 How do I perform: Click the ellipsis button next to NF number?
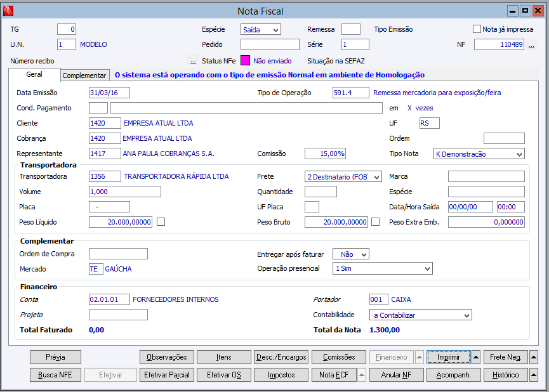pos(531,45)
